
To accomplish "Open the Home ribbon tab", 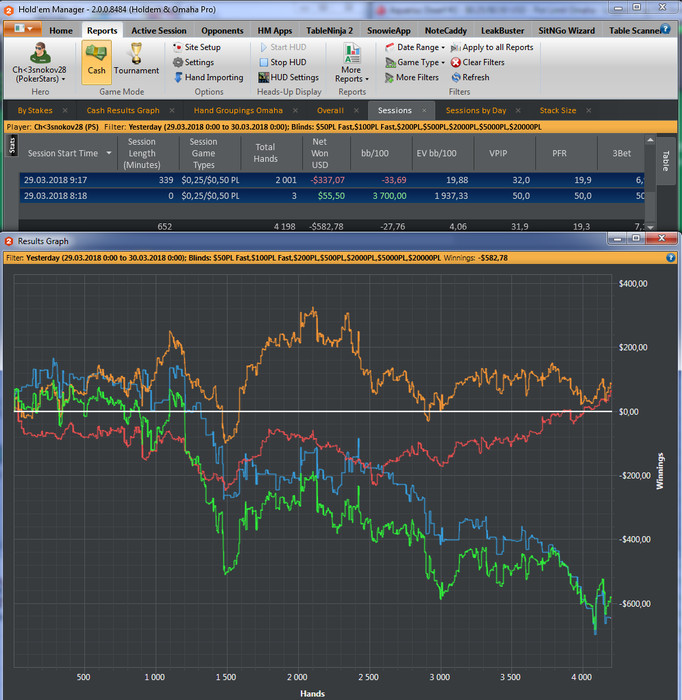I will pyautogui.click(x=61, y=31).
